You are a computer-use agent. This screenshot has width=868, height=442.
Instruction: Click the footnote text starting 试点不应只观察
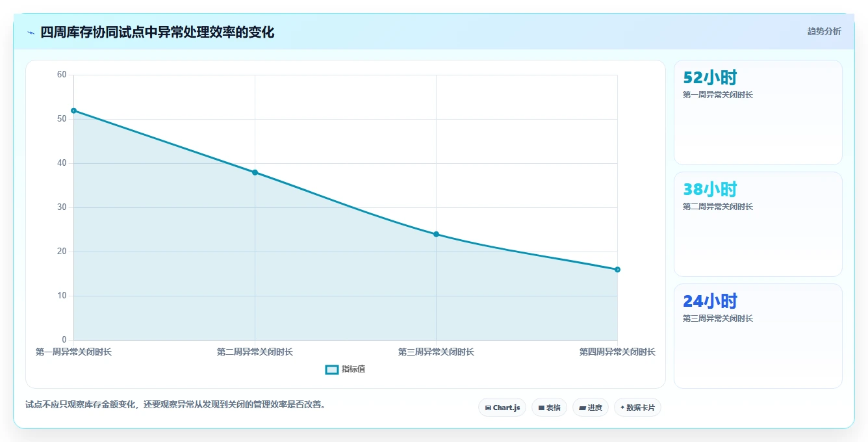175,404
